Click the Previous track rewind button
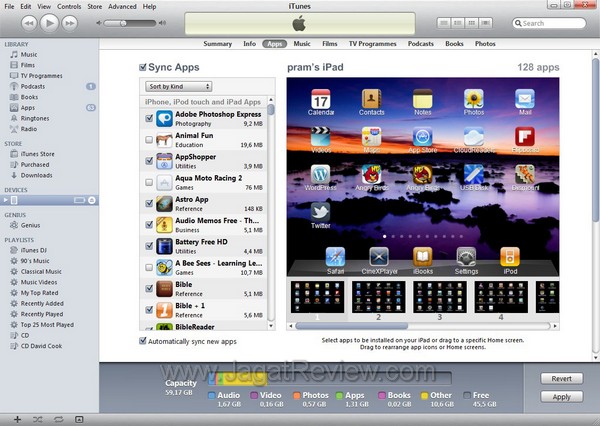 tap(29, 23)
